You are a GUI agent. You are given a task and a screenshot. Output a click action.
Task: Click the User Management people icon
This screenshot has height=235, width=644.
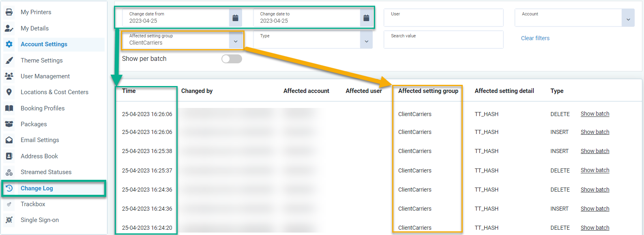(x=9, y=76)
